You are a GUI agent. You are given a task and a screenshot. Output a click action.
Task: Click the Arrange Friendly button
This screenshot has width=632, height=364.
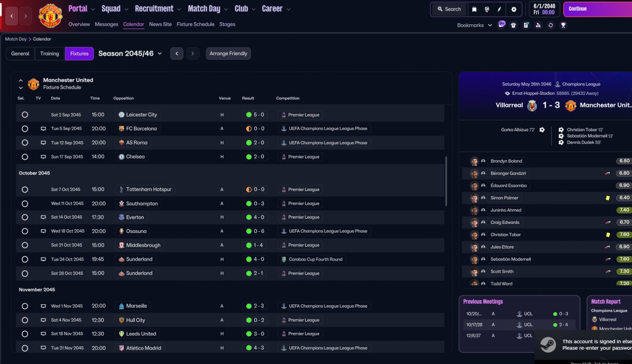(x=228, y=53)
